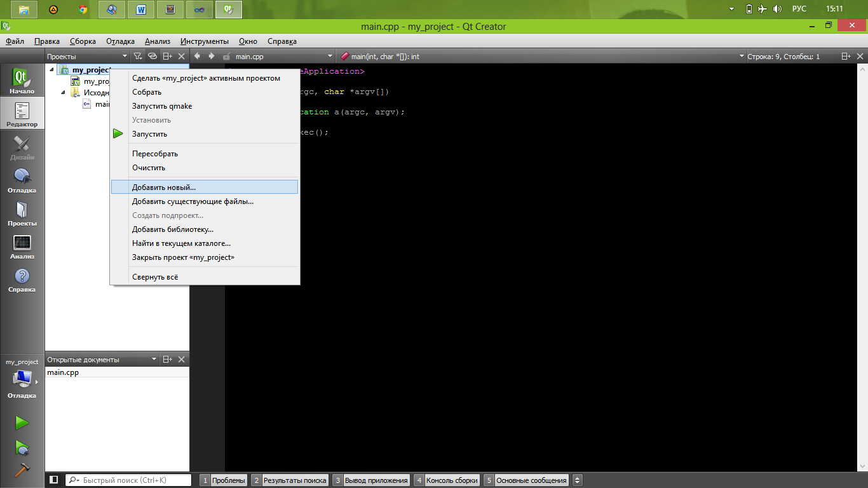Open the Инструменты menu
The image size is (868, 488).
pyautogui.click(x=205, y=41)
